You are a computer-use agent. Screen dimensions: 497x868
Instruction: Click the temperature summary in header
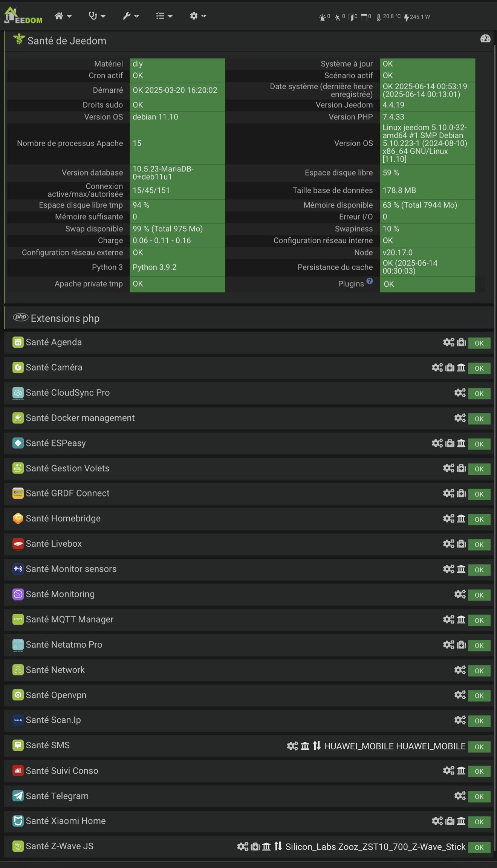tap(388, 17)
